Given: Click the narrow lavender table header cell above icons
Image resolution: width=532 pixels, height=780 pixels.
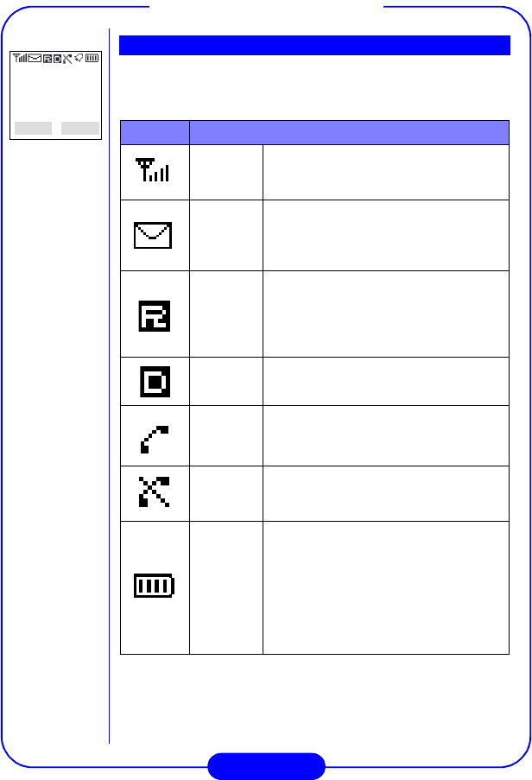Looking at the screenshot, I should [x=155, y=132].
